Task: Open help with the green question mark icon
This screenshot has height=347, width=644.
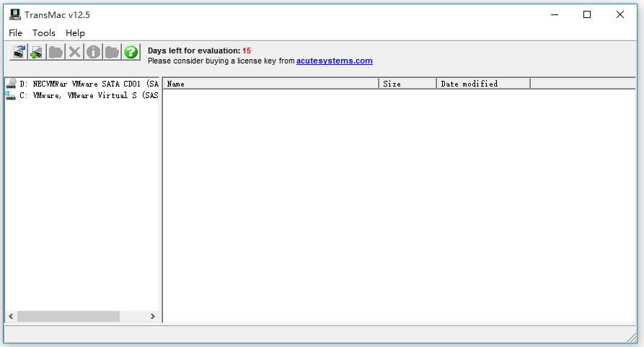Action: coord(131,52)
